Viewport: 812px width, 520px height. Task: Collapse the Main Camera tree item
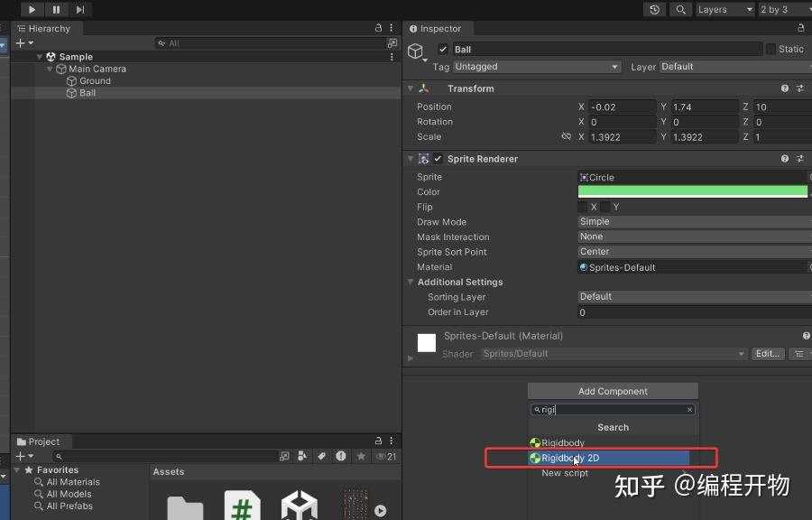tap(50, 69)
